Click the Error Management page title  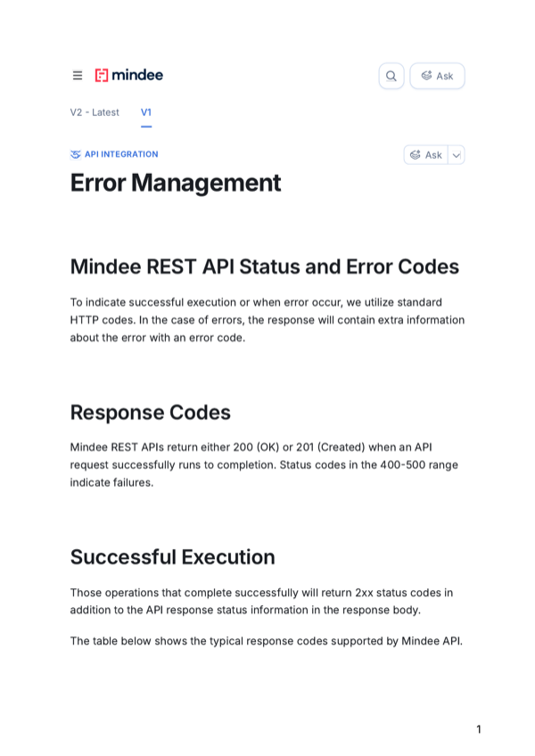175,184
